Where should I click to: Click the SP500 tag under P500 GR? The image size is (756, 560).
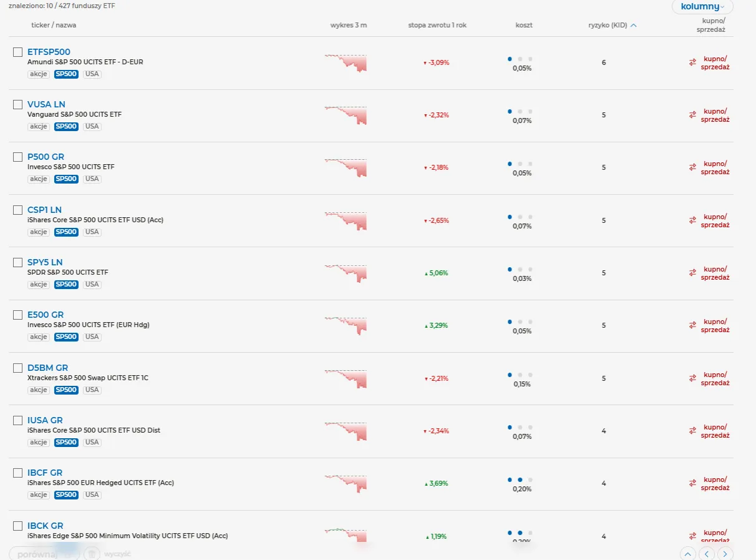click(66, 179)
